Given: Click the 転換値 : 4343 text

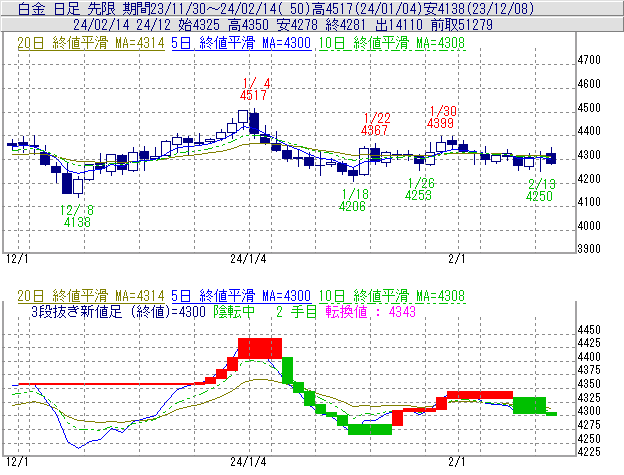Looking at the screenshot, I should click(370, 311).
